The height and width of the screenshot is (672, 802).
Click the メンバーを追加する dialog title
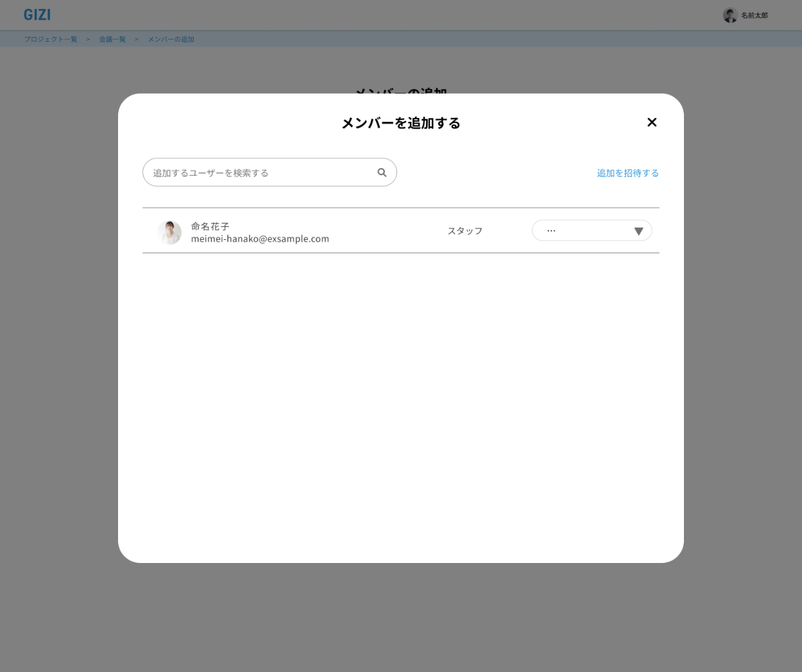(x=400, y=123)
